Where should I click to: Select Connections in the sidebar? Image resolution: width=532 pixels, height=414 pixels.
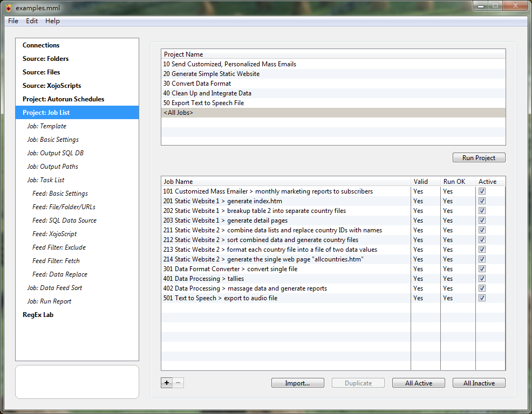click(41, 45)
